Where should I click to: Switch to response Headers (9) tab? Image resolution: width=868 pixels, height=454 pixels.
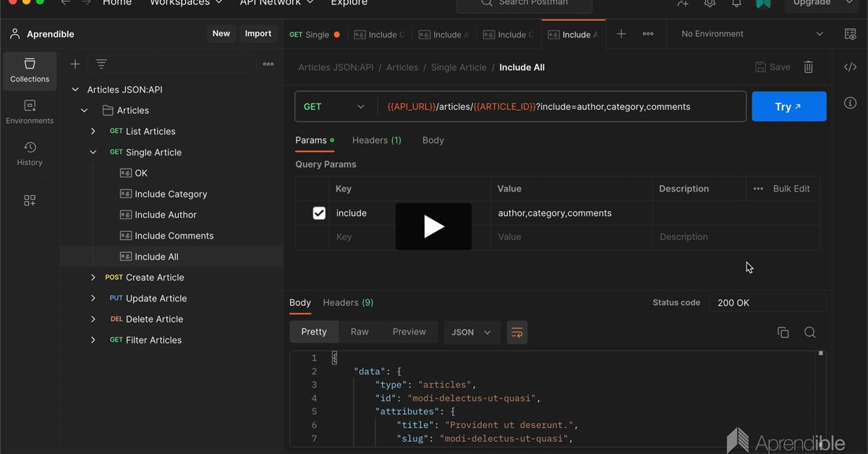coord(348,302)
